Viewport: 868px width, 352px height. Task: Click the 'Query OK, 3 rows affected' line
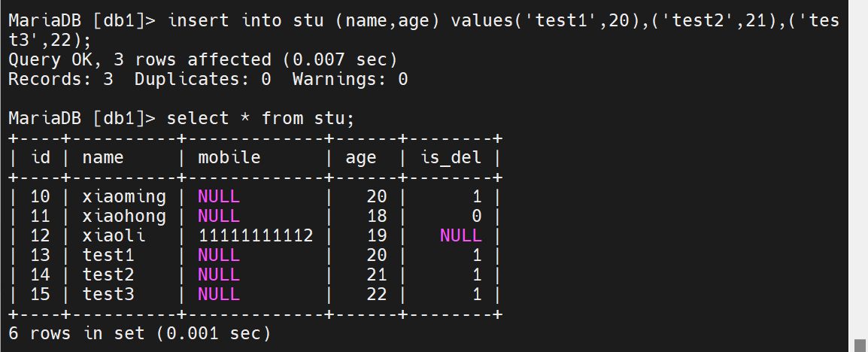(203, 59)
